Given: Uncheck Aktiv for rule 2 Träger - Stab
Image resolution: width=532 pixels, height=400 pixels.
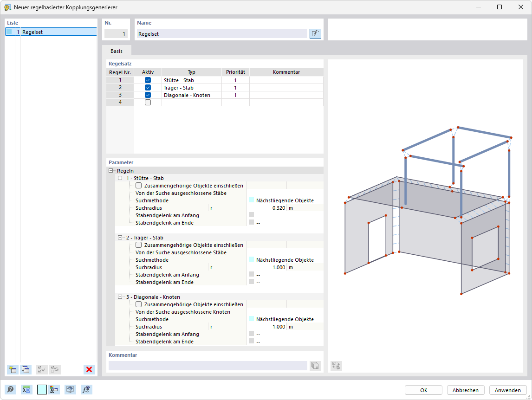Looking at the screenshot, I should point(148,88).
